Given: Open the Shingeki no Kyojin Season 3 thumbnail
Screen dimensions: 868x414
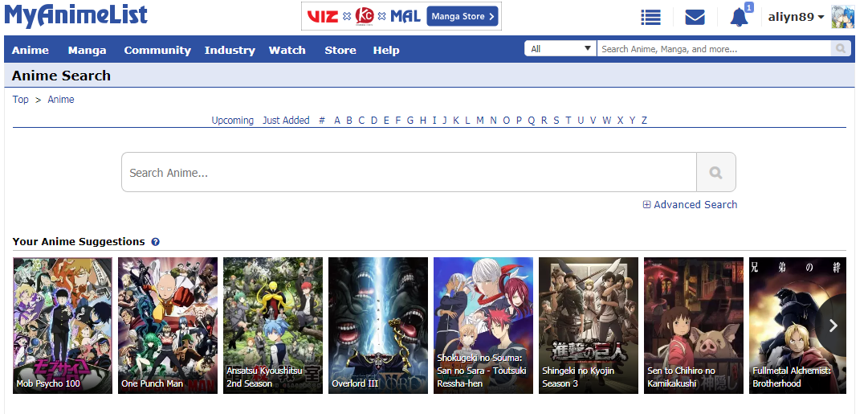Looking at the screenshot, I should (x=589, y=326).
